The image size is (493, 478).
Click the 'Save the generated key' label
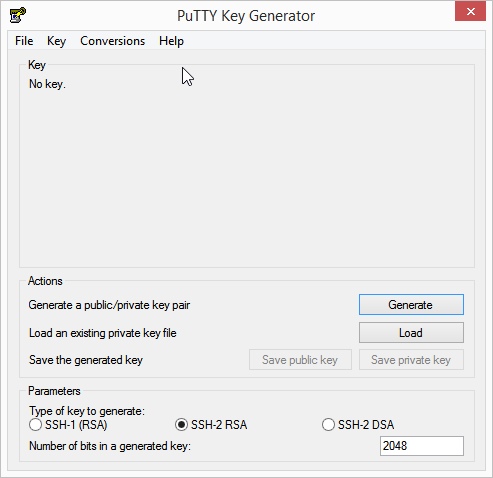click(86, 360)
